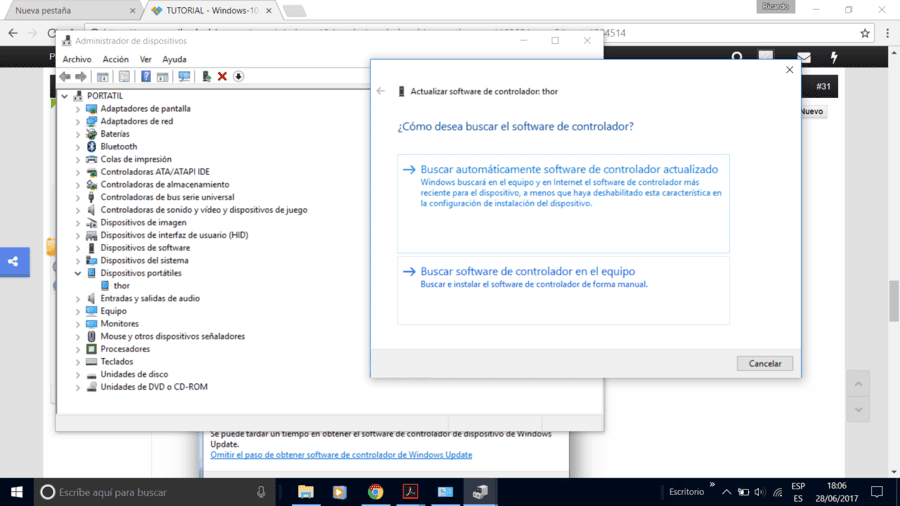Click the Update driver software toolbar icon
This screenshot has height=506, width=900.
(x=206, y=76)
